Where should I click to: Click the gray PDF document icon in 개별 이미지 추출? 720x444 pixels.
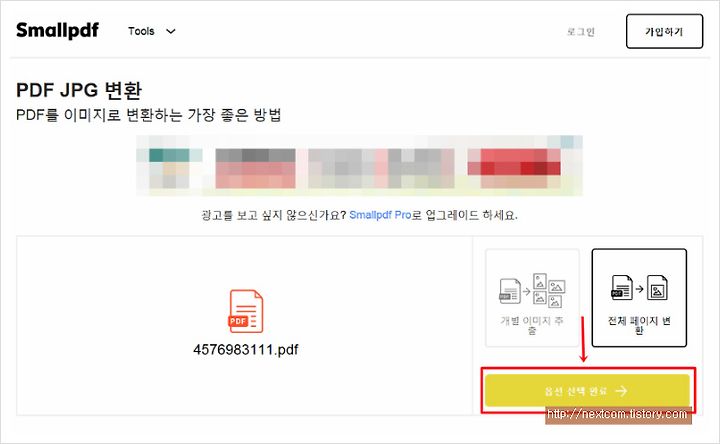tap(510, 291)
